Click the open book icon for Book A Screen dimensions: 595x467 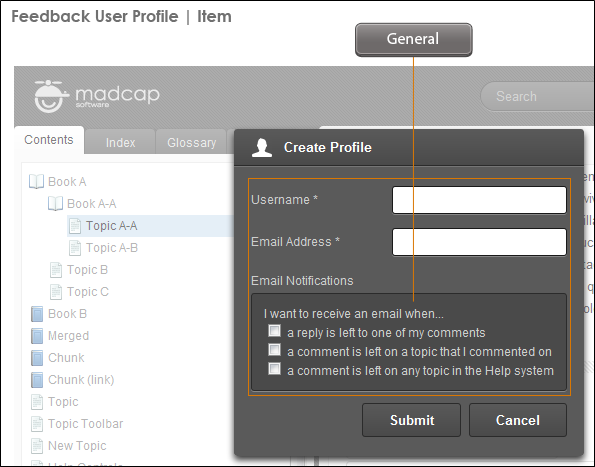[36, 182]
